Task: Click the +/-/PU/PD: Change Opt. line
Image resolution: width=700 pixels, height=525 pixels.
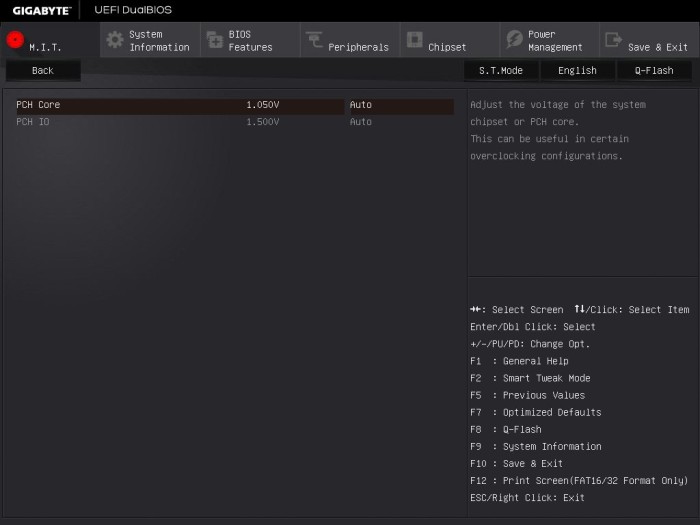Action: point(530,344)
